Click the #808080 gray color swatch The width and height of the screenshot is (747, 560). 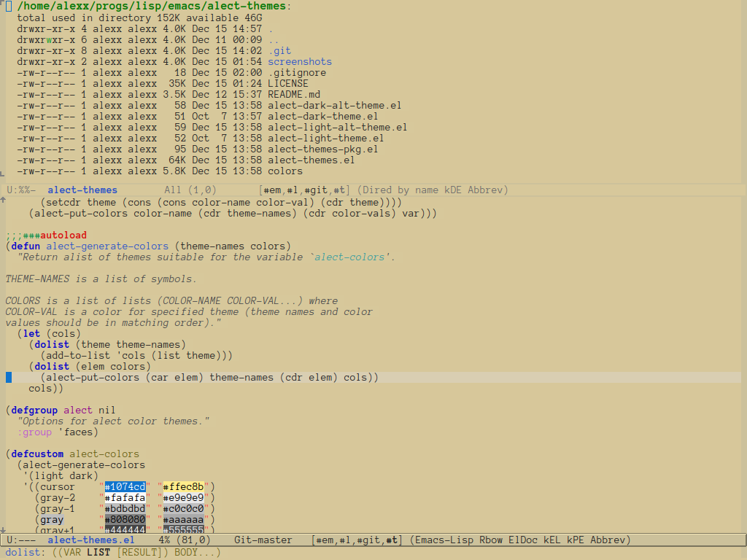point(125,519)
